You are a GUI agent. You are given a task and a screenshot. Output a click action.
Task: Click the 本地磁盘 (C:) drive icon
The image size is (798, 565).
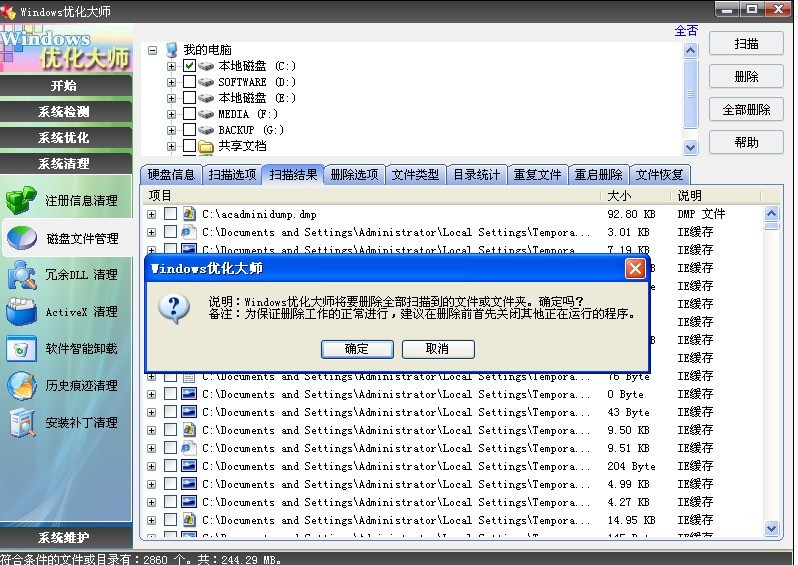click(206, 66)
